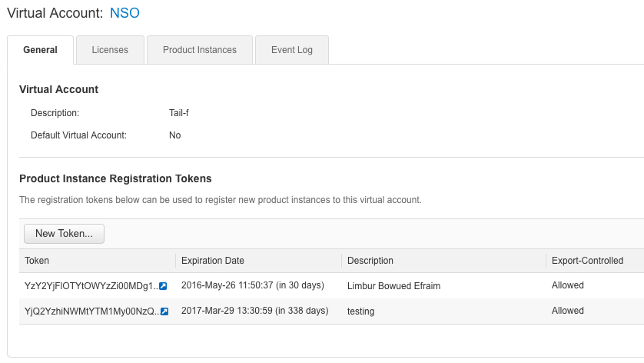644x363 pixels.
Task: Select the testing description cell
Action: tap(361, 311)
